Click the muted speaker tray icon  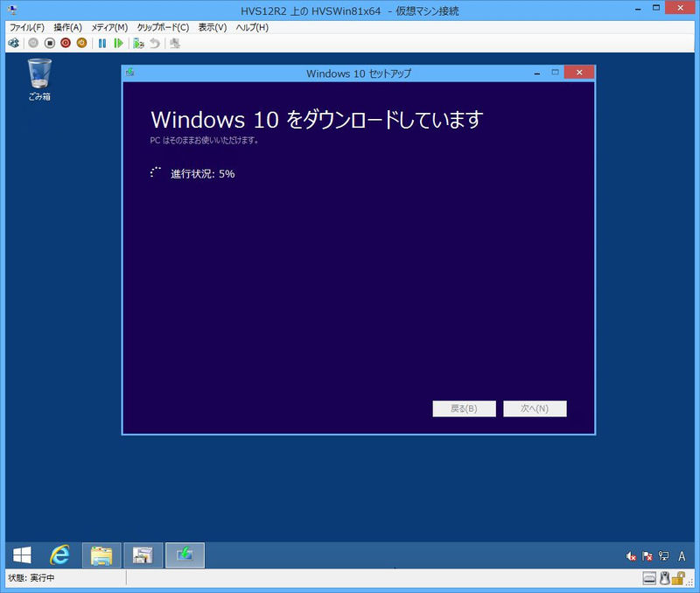(631, 556)
